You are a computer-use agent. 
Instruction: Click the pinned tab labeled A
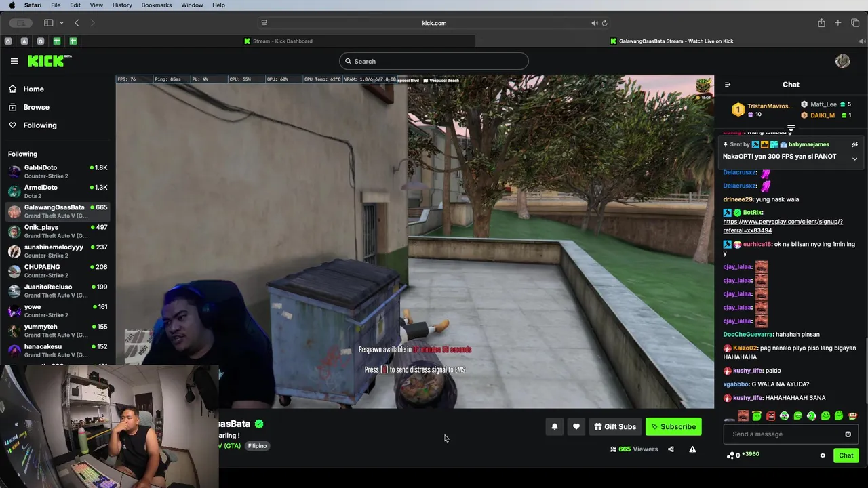[x=24, y=41]
